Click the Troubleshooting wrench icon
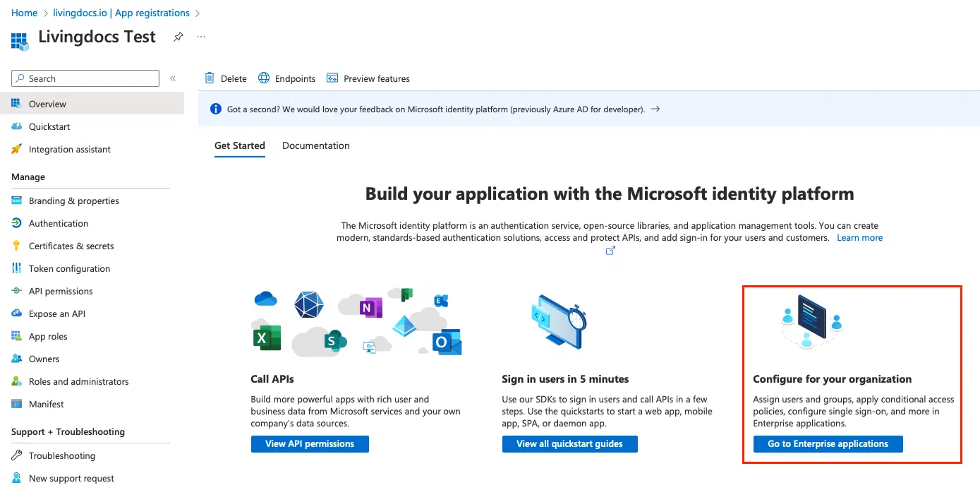This screenshot has height=490, width=980. (16, 455)
